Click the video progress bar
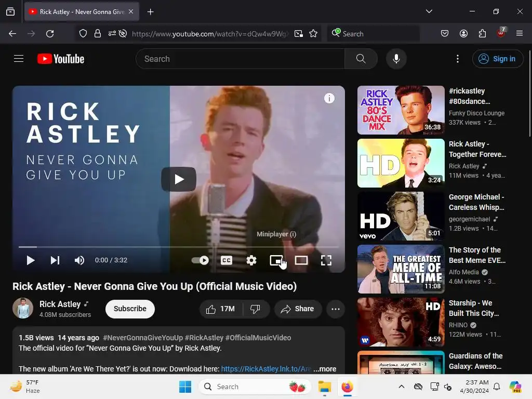Image resolution: width=532 pixels, height=399 pixels. click(179, 247)
